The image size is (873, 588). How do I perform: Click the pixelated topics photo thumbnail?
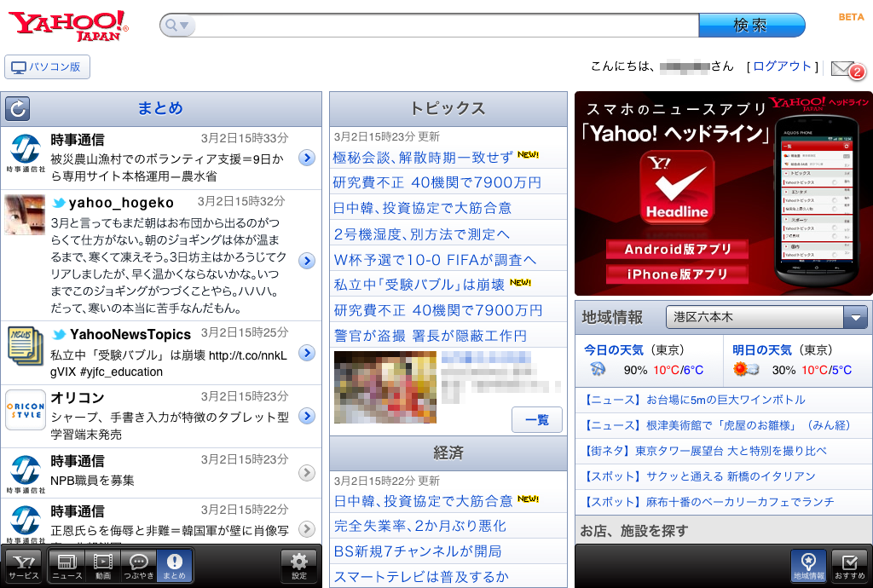(x=385, y=387)
